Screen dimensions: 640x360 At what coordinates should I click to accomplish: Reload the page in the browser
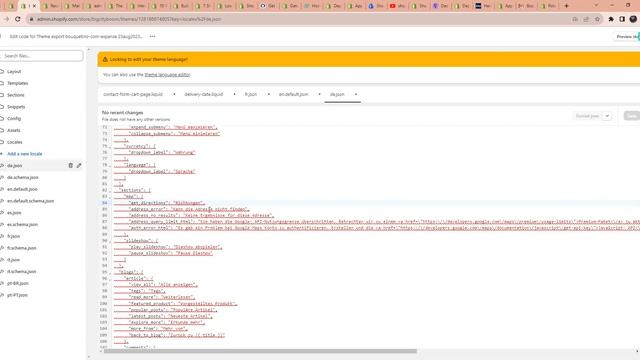(18, 19)
